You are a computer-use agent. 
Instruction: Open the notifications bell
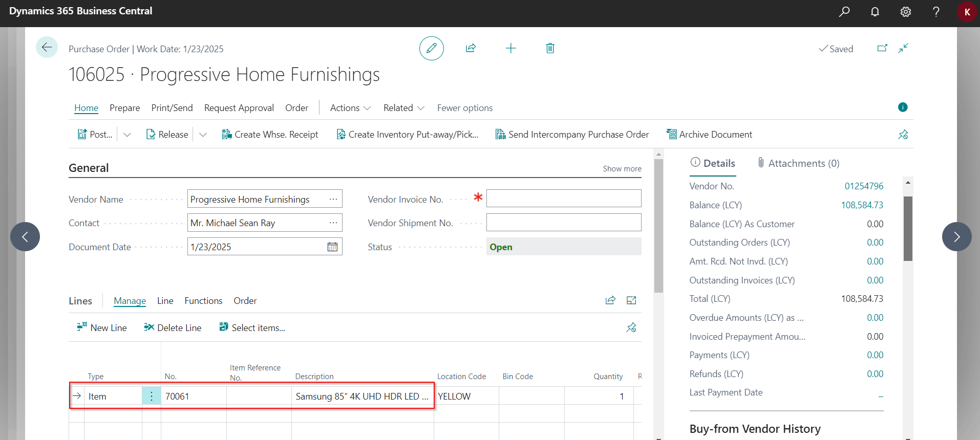tap(875, 12)
